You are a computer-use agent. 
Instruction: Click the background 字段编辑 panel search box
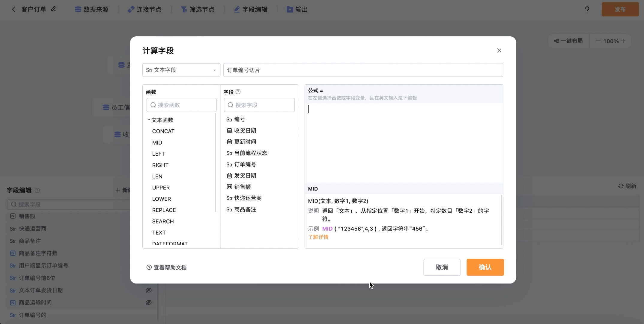(x=69, y=204)
